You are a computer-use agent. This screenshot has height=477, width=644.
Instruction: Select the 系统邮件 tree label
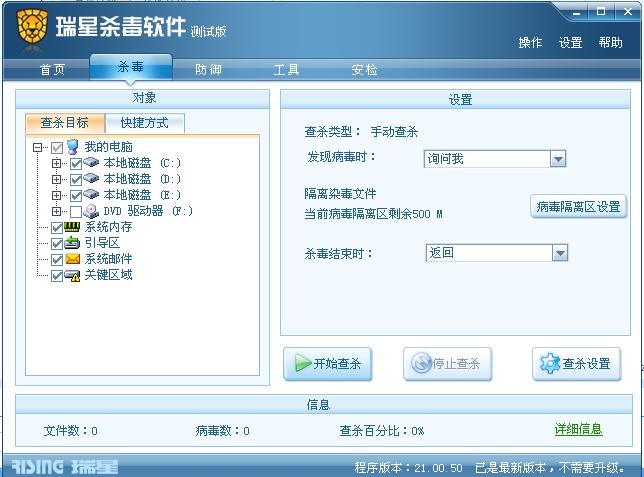point(108,259)
